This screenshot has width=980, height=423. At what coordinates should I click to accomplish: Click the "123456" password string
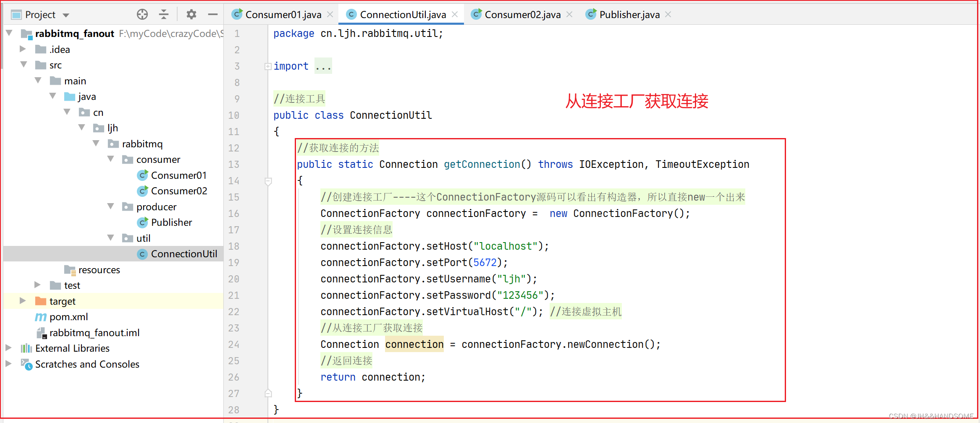coord(520,295)
